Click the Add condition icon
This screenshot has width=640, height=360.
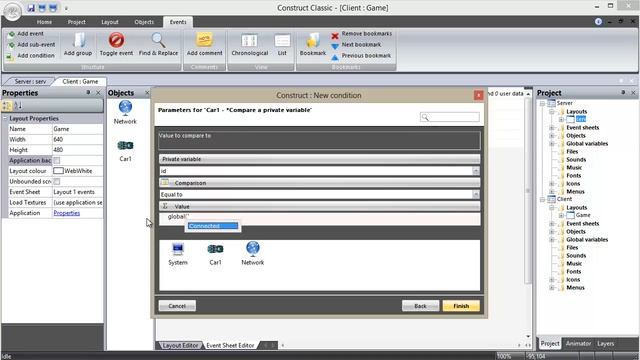pos(10,56)
